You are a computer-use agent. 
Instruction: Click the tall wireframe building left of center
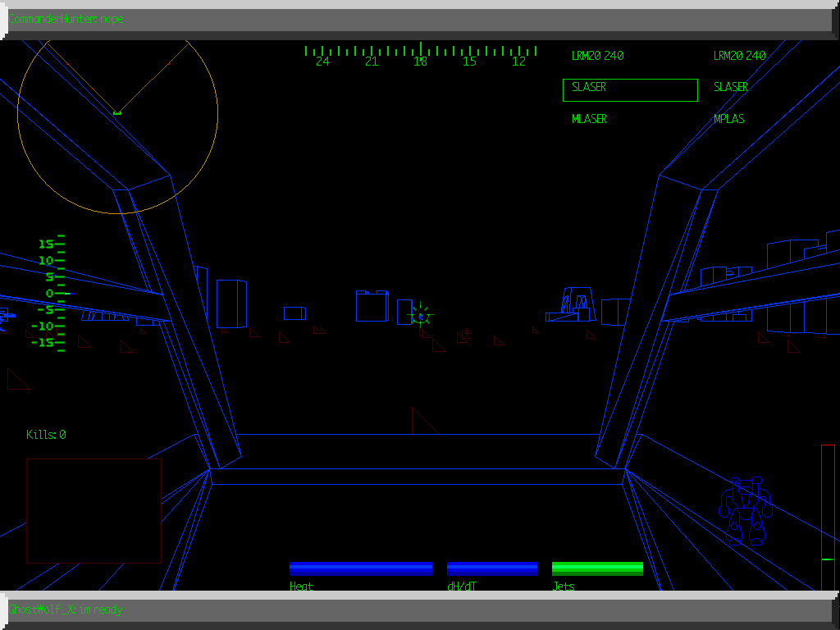231,304
